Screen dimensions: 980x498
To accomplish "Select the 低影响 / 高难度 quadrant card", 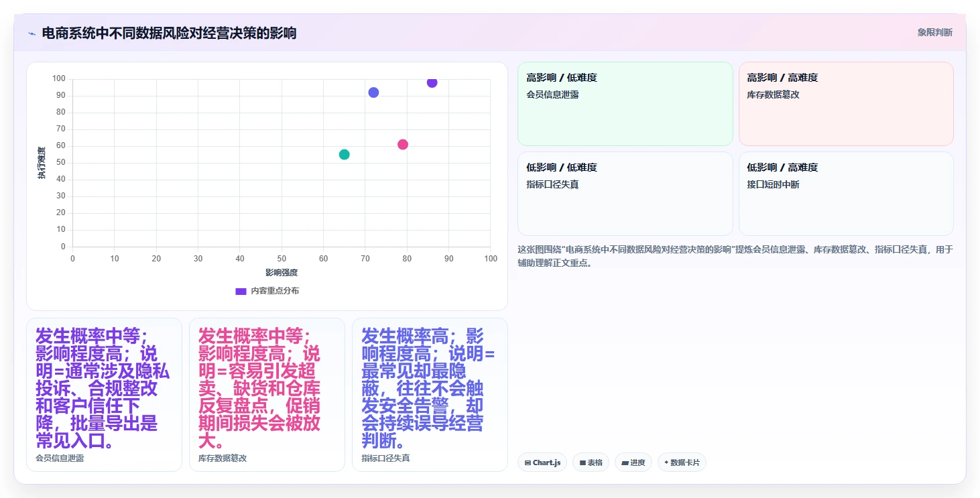I will pos(846,194).
